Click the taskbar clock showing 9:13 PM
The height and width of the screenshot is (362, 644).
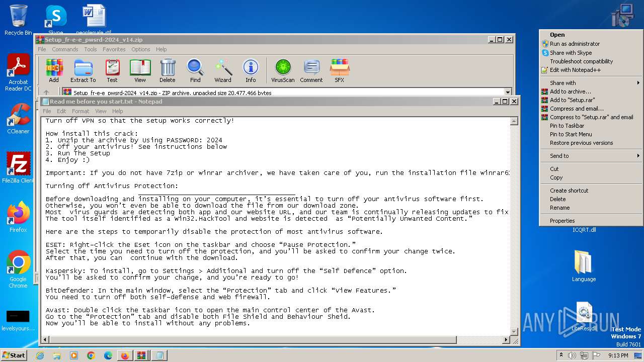tap(618, 355)
